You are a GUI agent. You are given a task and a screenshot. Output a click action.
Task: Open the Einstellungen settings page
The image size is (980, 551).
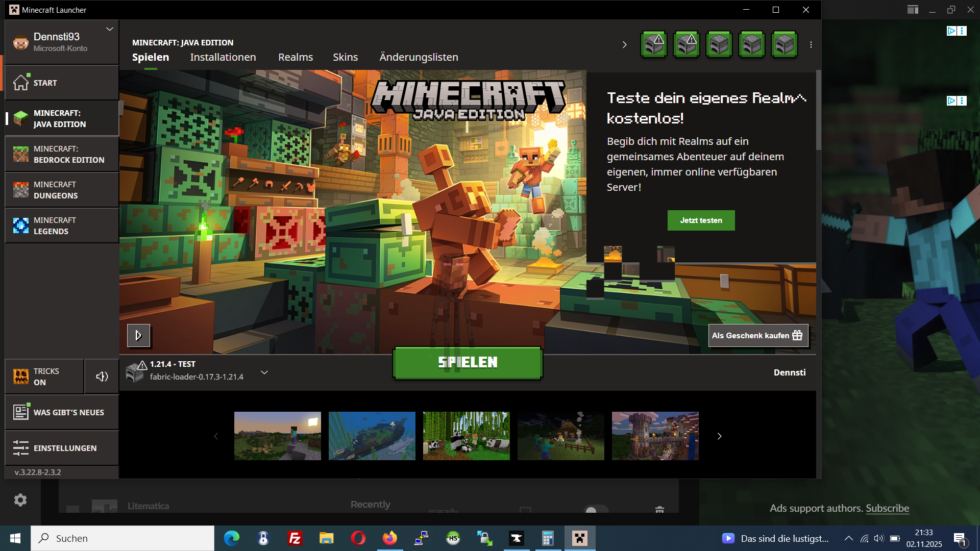click(62, 448)
